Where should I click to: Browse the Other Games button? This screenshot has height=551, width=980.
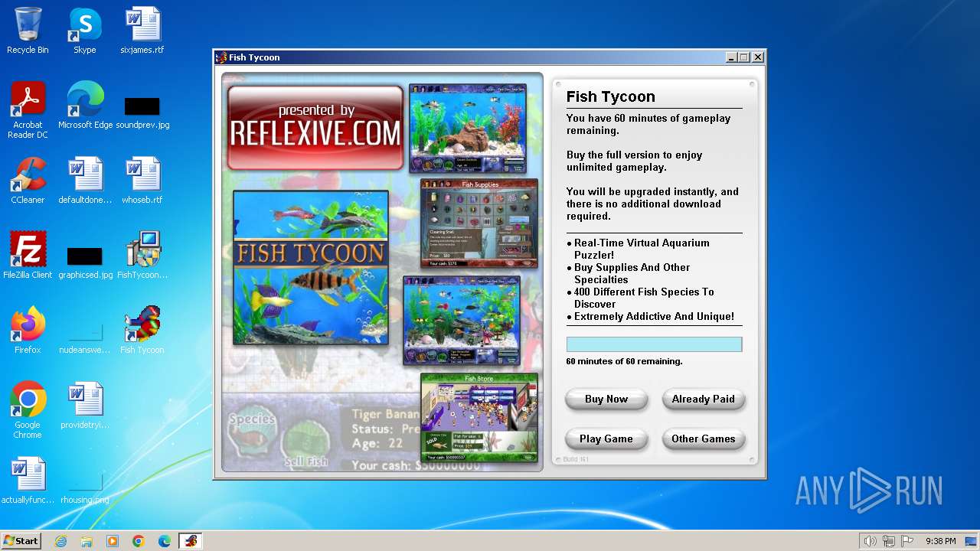pyautogui.click(x=703, y=439)
